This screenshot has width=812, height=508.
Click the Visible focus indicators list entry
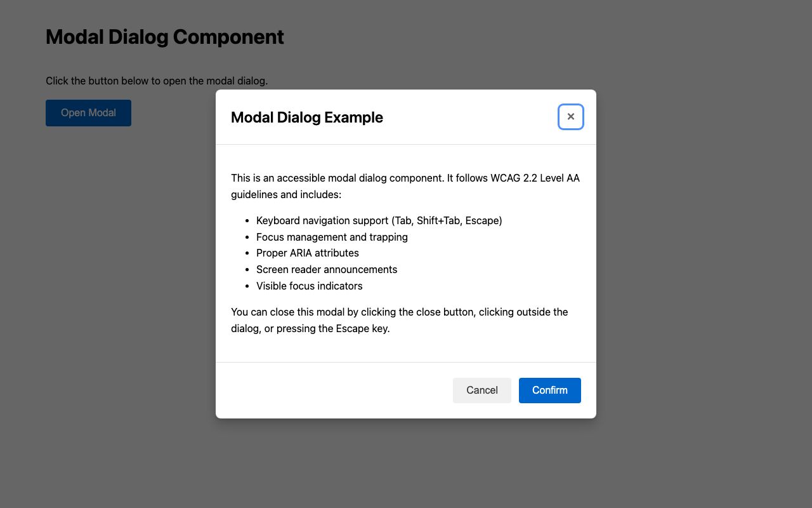pyautogui.click(x=309, y=286)
